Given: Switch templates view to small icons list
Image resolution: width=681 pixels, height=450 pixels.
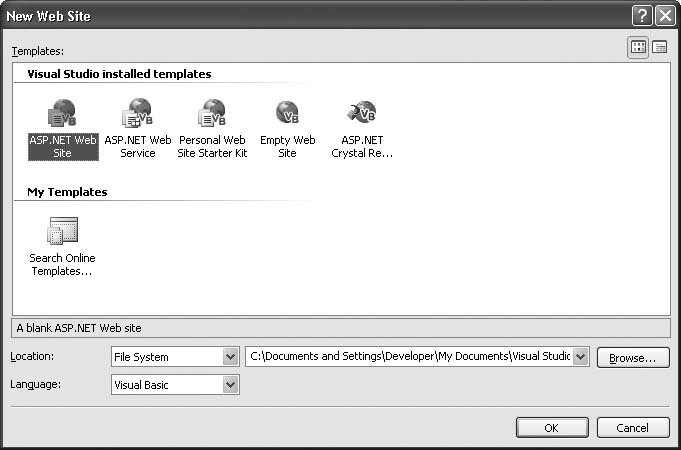Looking at the screenshot, I should 660,47.
